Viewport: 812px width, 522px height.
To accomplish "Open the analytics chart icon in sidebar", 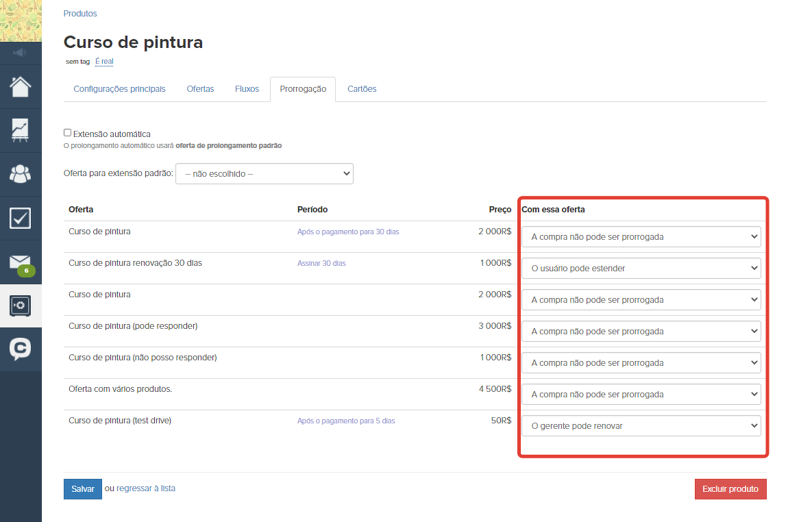I will coord(21,130).
